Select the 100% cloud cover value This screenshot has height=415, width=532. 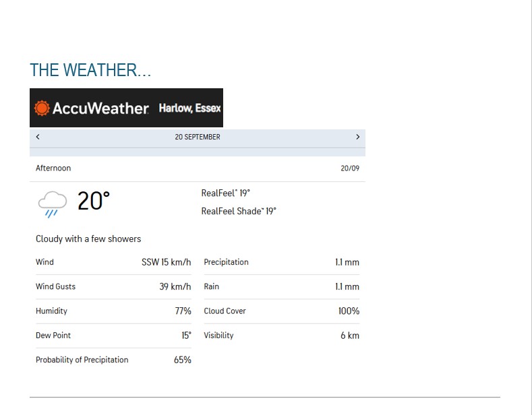click(349, 311)
